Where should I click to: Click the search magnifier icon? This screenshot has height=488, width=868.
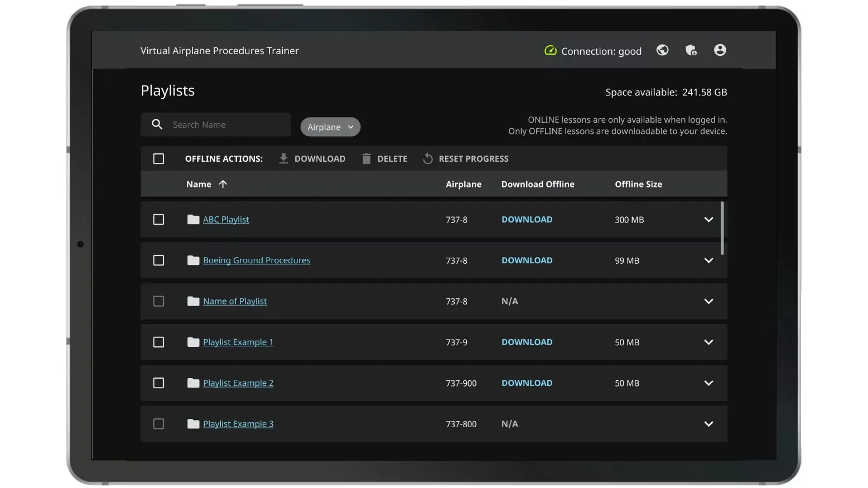(x=157, y=124)
